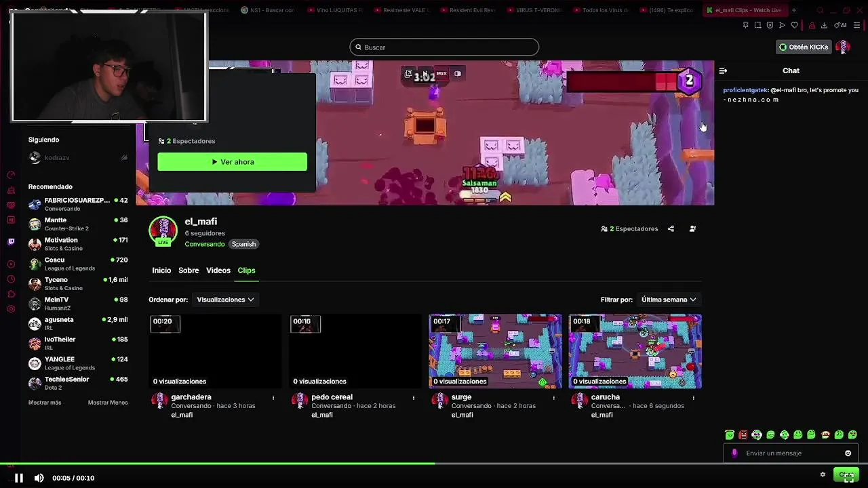The width and height of the screenshot is (868, 488).
Task: Open the agusneta recommended channel
Action: [x=78, y=323]
